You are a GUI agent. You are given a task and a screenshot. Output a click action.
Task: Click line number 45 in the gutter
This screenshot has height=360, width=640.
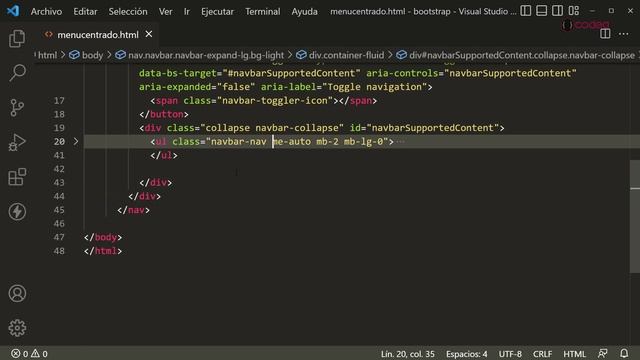click(x=59, y=210)
